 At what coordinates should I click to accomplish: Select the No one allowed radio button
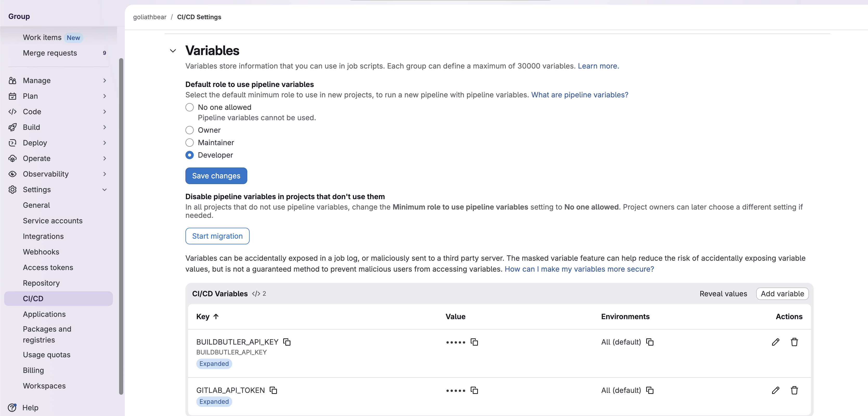[x=189, y=107]
